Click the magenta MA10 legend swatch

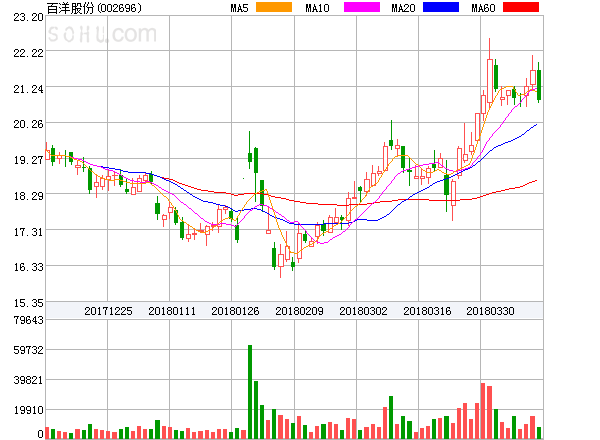point(362,7)
